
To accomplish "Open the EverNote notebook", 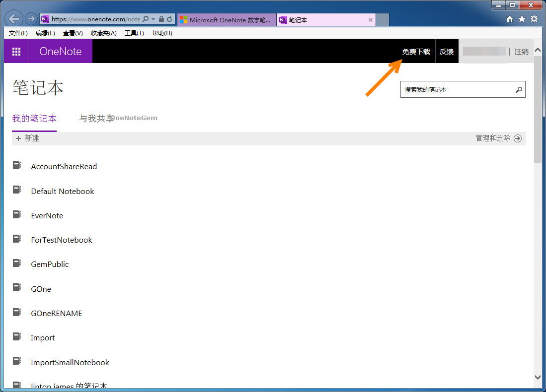I will click(47, 216).
